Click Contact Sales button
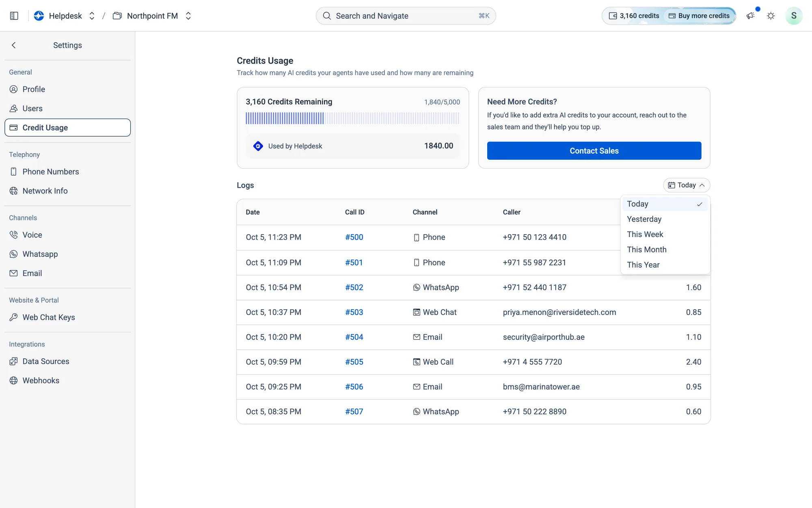This screenshot has width=812, height=508. point(594,151)
